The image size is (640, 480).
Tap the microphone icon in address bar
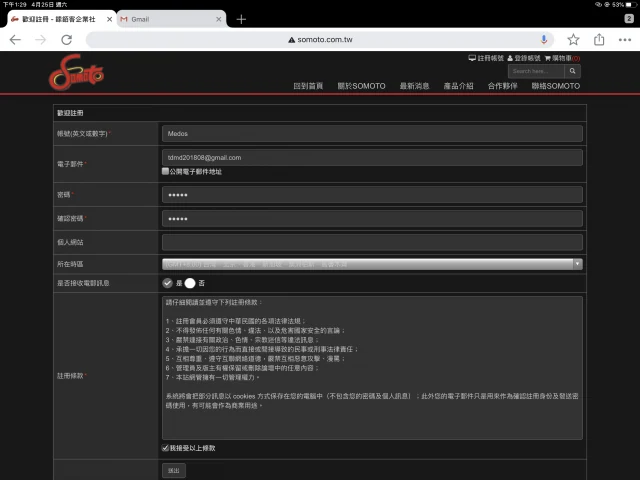pyautogui.click(x=544, y=39)
